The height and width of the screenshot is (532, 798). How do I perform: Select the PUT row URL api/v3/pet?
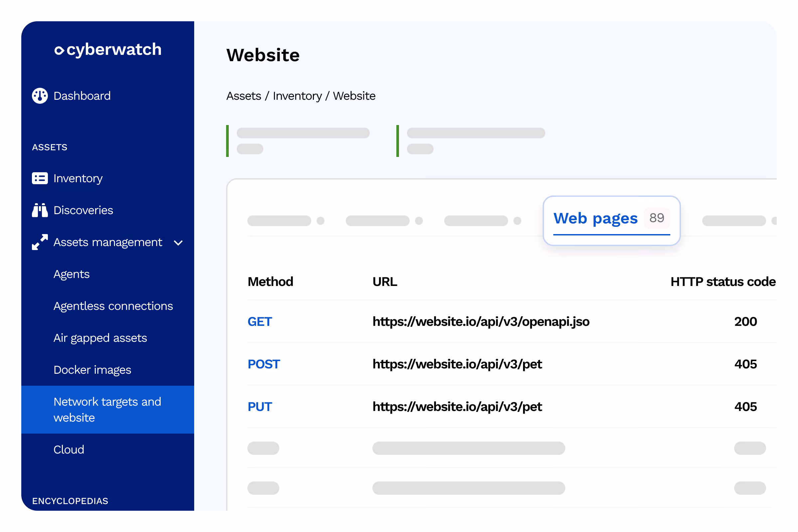[x=457, y=407]
